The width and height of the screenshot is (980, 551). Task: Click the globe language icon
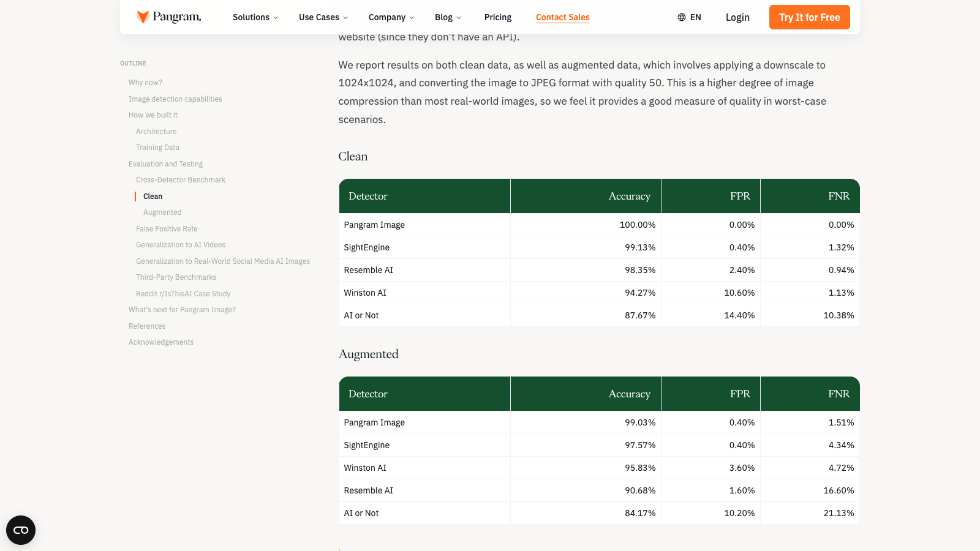tap(682, 17)
